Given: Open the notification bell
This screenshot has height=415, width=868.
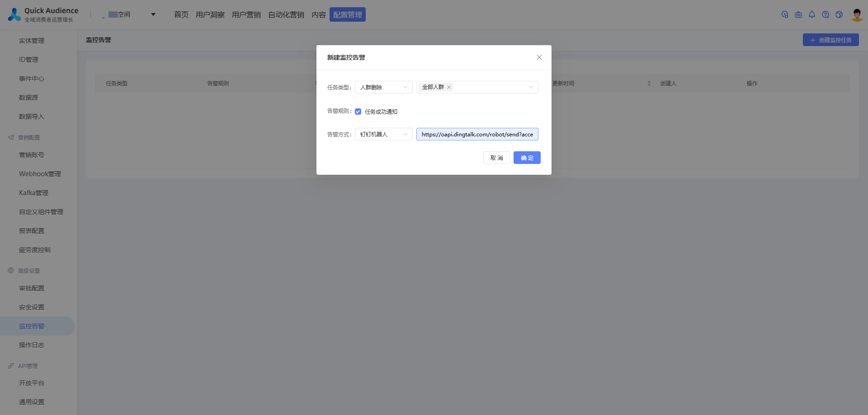Looking at the screenshot, I should point(812,14).
